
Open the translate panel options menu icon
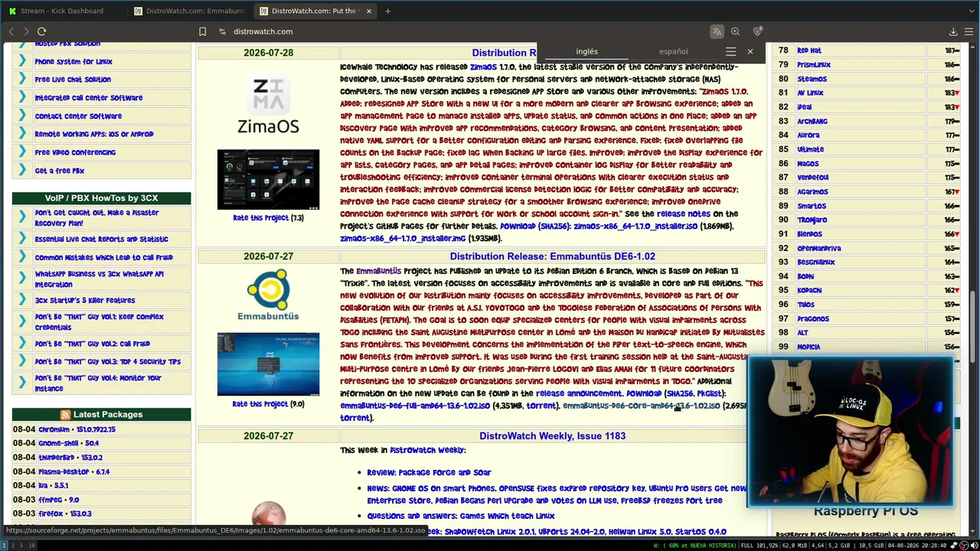[x=730, y=51]
